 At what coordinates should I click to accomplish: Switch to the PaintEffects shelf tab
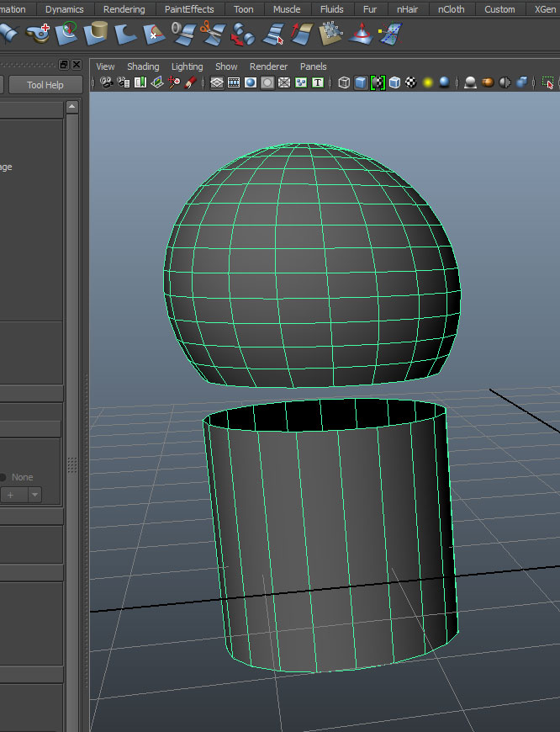pyautogui.click(x=189, y=9)
